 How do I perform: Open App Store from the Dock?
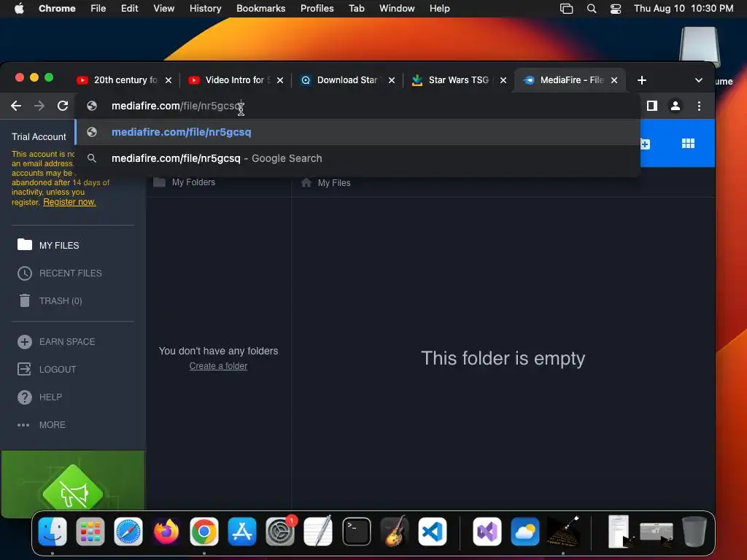tap(242, 531)
